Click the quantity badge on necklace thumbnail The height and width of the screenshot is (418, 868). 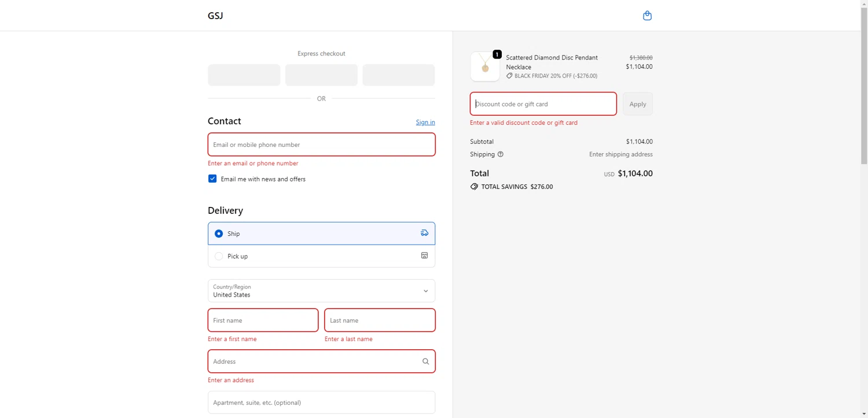coord(497,54)
